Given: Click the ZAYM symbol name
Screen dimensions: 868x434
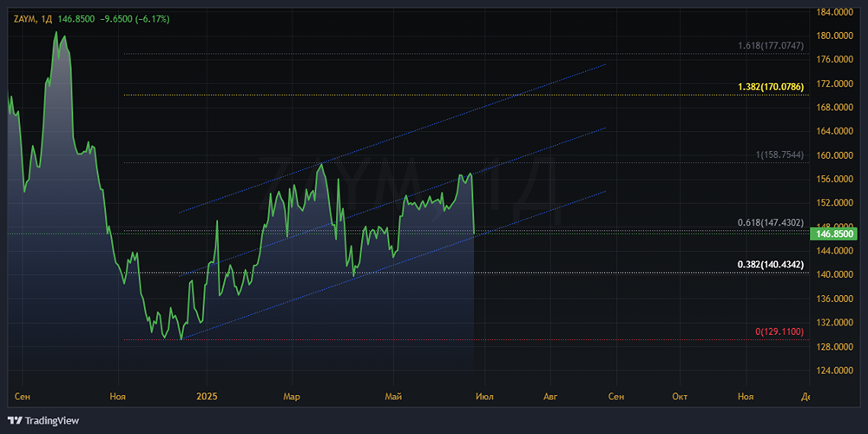Looking at the screenshot, I should click(x=23, y=18).
